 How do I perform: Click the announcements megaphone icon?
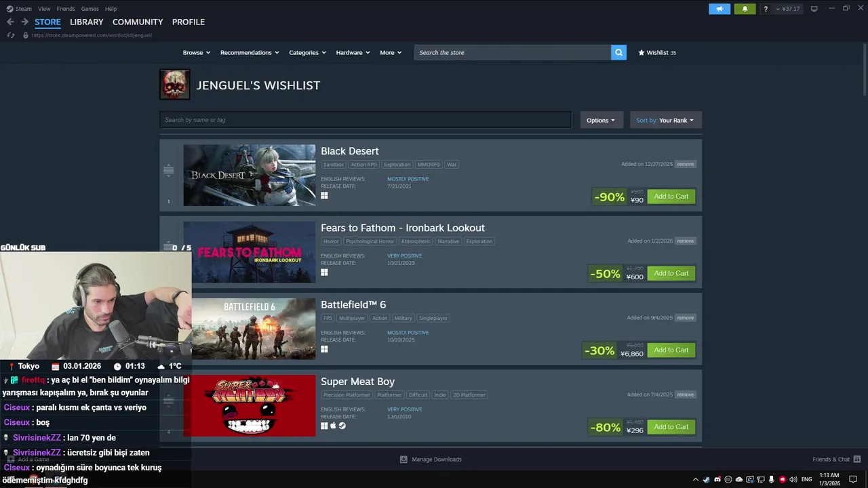[x=719, y=9]
